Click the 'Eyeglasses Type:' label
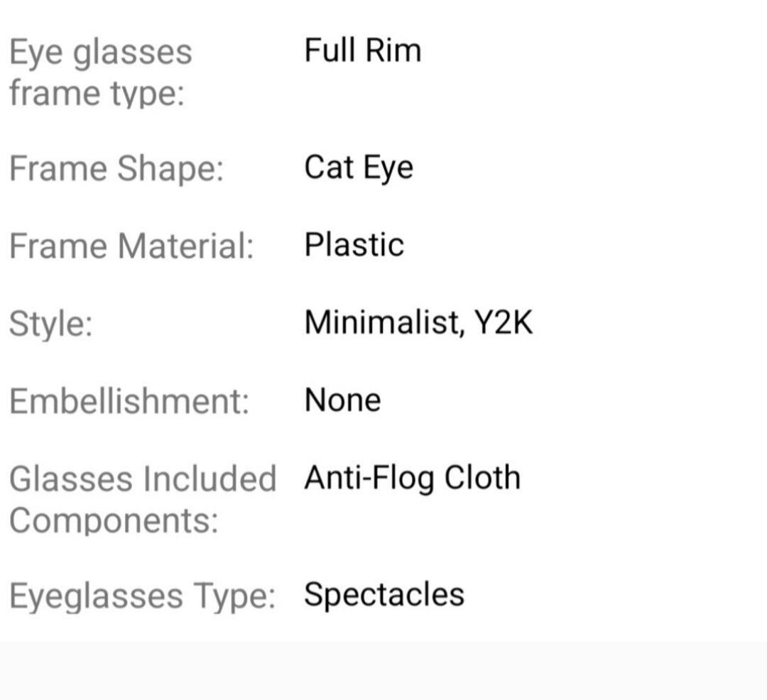This screenshot has height=700, width=767. click(142, 596)
